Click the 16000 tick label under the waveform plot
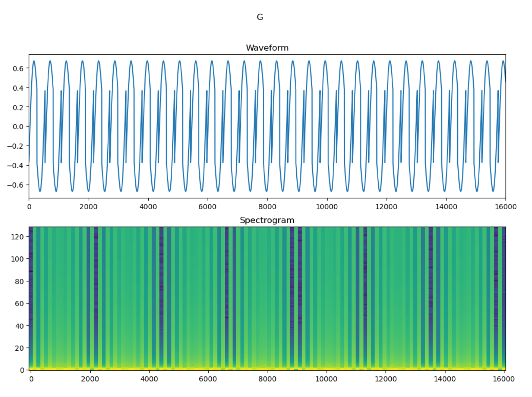This screenshot has width=532, height=397. (505, 207)
